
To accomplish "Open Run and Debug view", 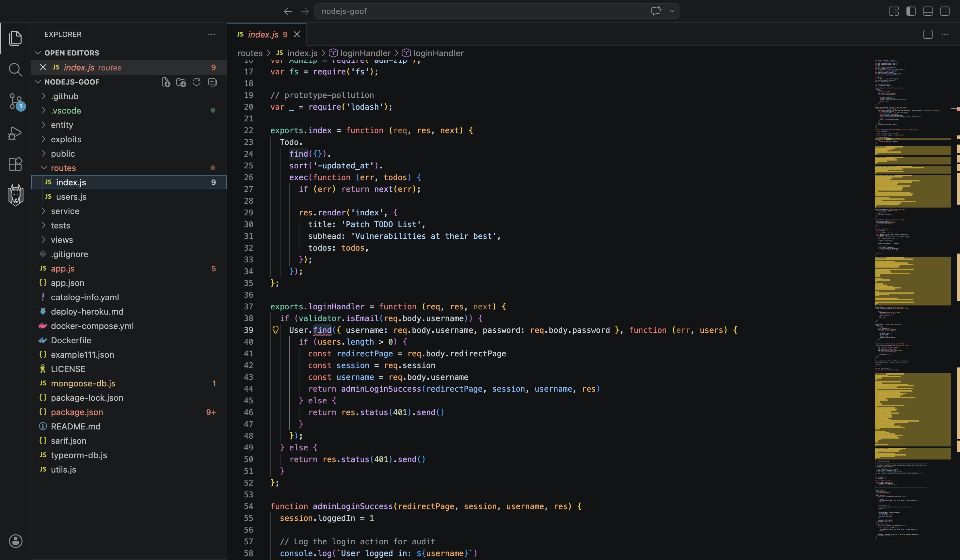I will coord(15,133).
